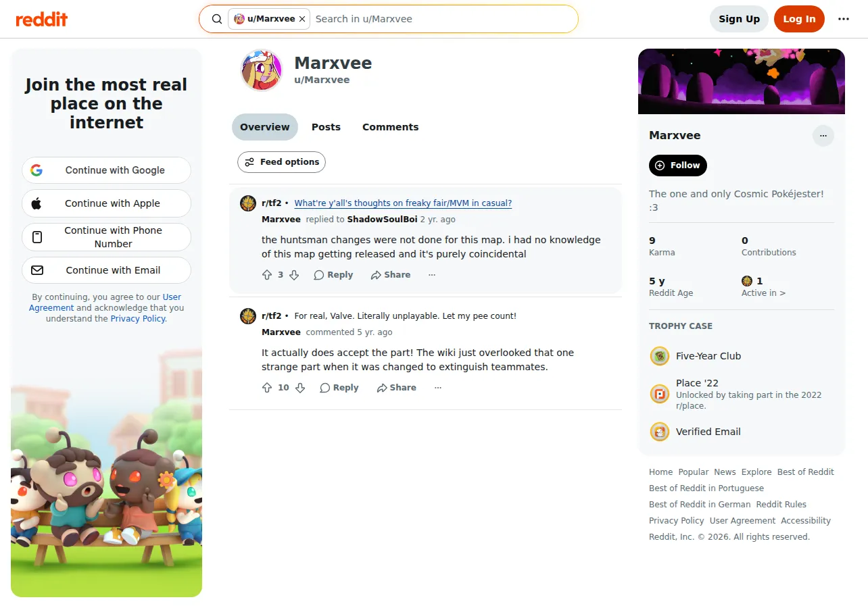Screen dimensions: 868x608
Task: Open the Best of Reddit footer link
Action: 806,472
